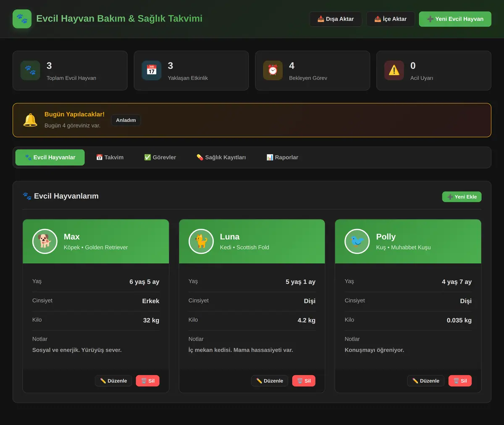
Task: Click the bell icon in today's reminder banner
Action: point(30,120)
